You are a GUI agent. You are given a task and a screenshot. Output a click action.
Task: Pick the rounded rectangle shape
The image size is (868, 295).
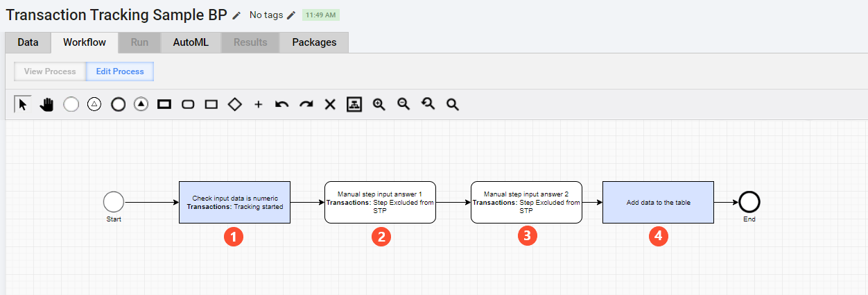click(188, 104)
